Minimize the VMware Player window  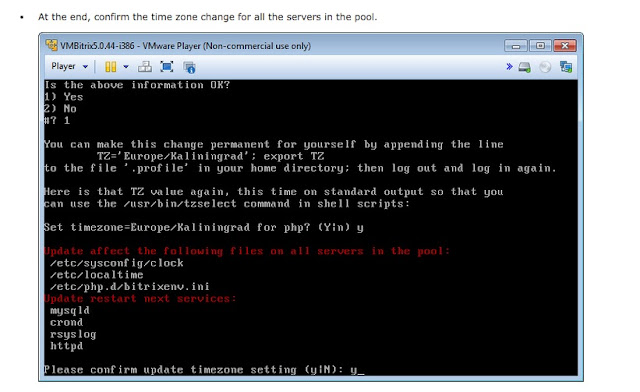[x=516, y=46]
